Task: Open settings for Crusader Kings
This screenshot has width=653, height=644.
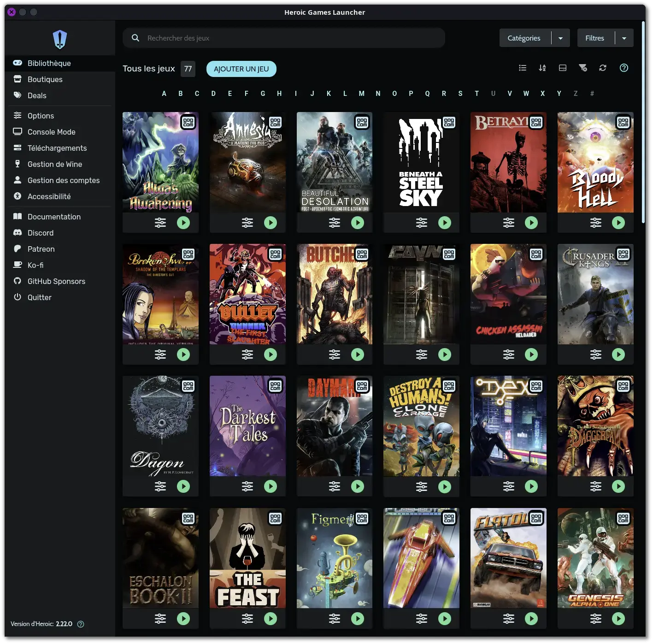Action: [x=596, y=354]
